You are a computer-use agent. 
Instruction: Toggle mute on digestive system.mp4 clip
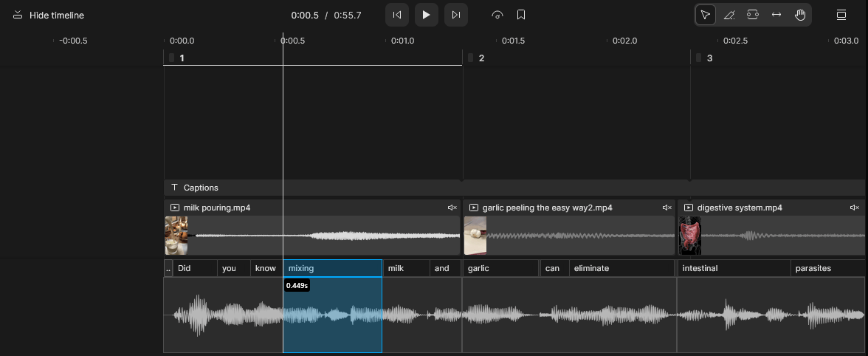click(855, 208)
